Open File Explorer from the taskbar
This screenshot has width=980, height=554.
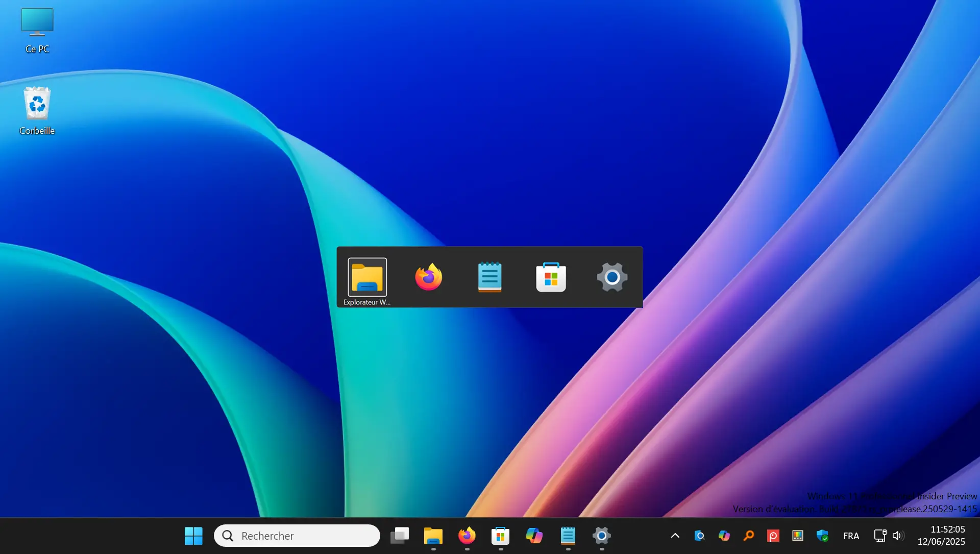[433, 536]
